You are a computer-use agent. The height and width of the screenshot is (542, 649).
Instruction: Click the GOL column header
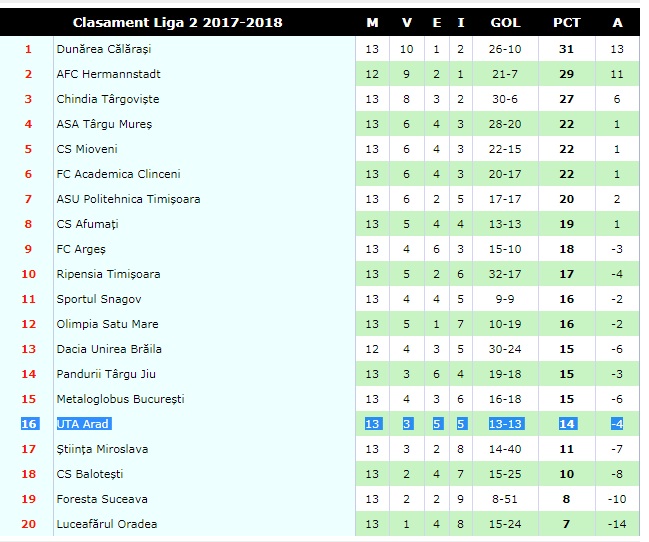click(x=505, y=22)
